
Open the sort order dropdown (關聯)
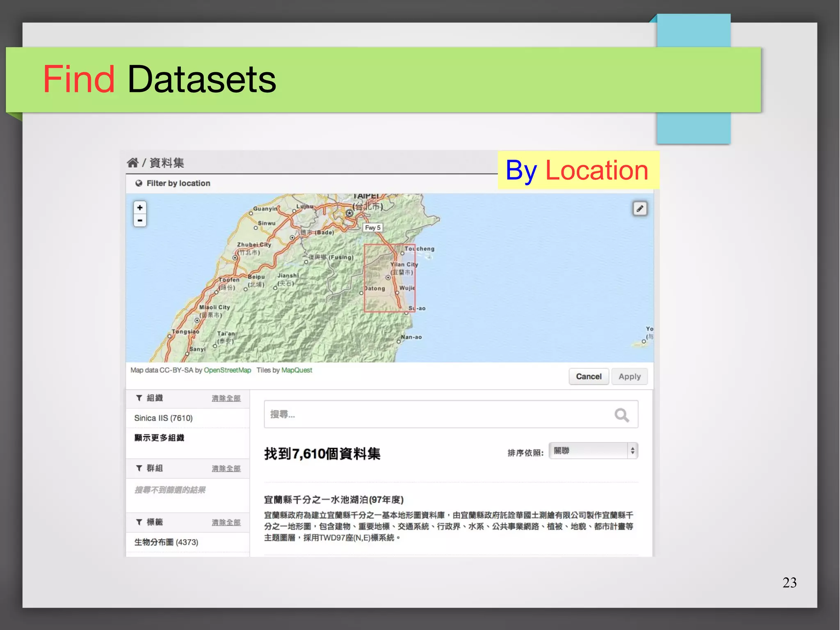point(593,451)
